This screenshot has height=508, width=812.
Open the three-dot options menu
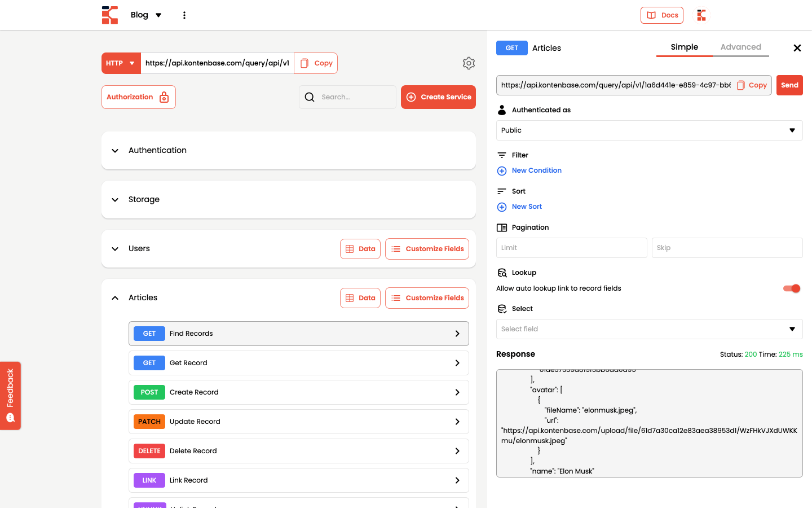click(x=184, y=15)
